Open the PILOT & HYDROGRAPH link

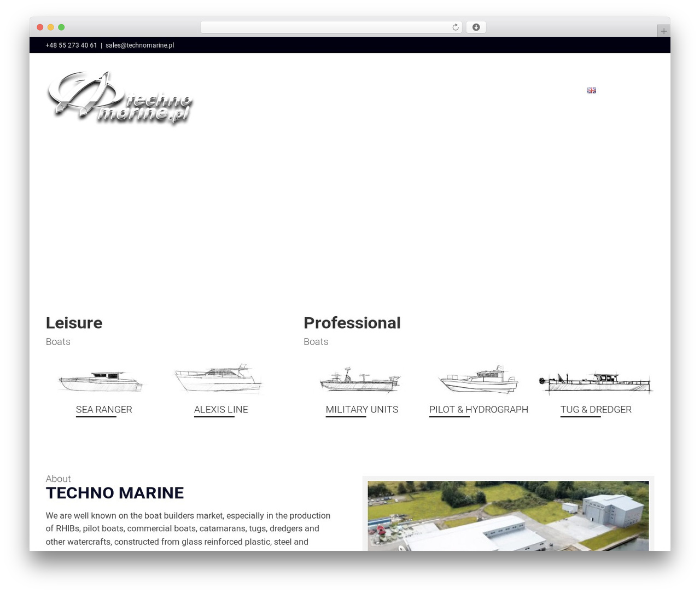pos(479,410)
